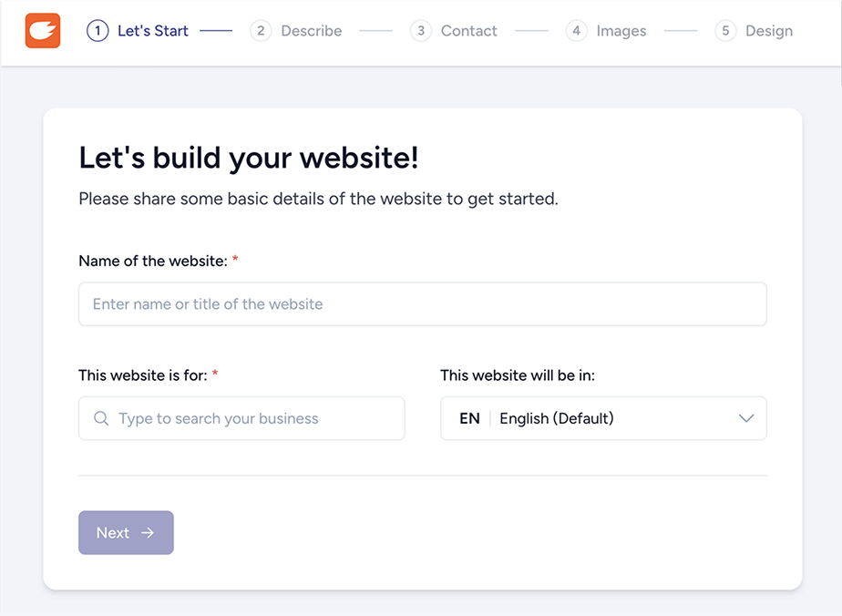842x616 pixels.
Task: Open the Images step
Action: tap(621, 30)
